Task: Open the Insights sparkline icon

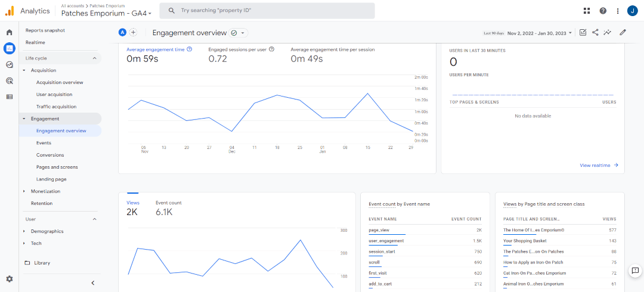Action: click(x=607, y=32)
